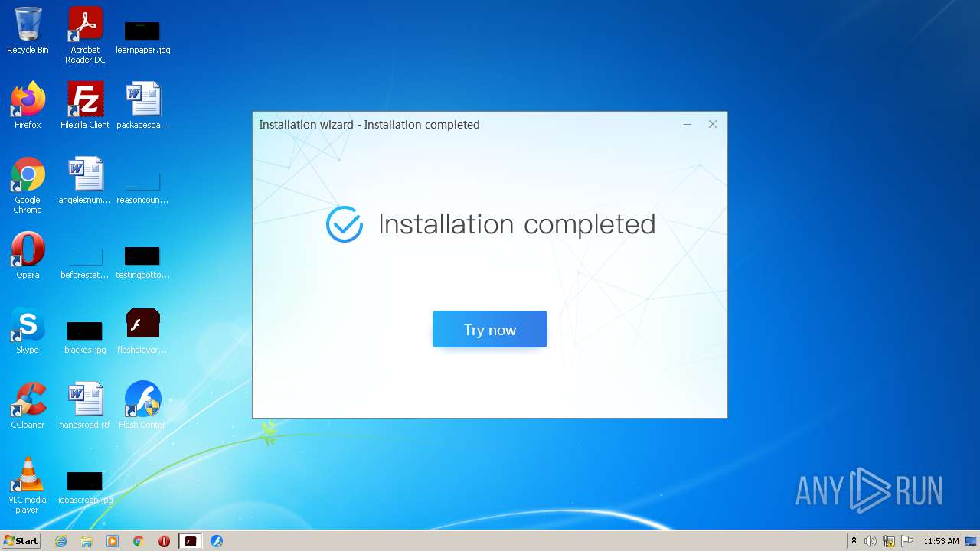
Task: Switch to Flash installer taskbar item
Action: [x=191, y=541]
